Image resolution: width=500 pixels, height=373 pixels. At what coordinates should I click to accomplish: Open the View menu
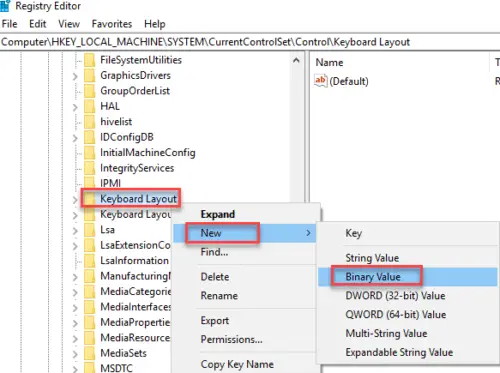point(69,24)
